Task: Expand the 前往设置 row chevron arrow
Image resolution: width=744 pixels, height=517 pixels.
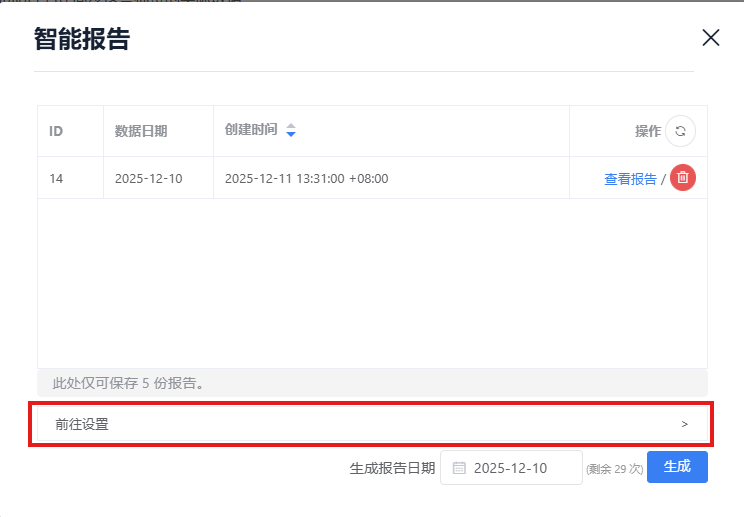Action: tap(685, 424)
